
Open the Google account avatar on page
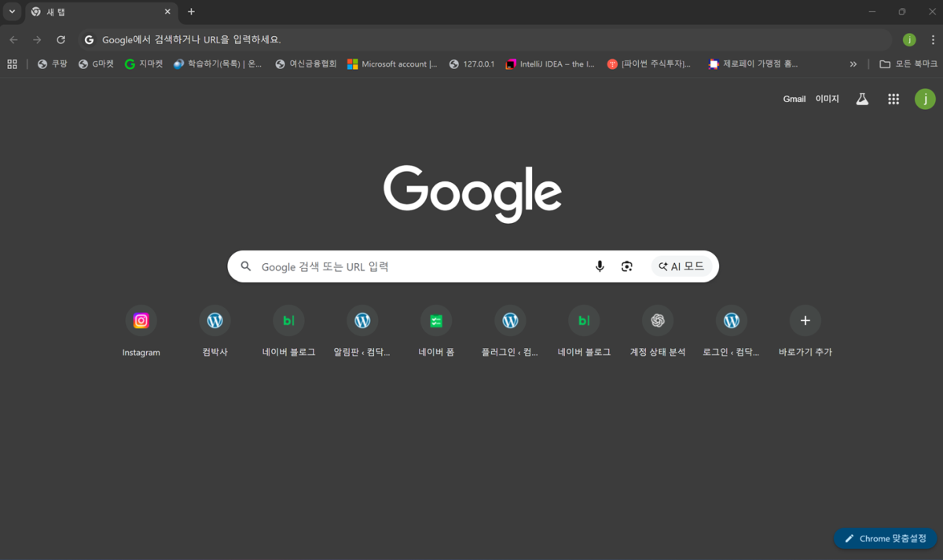[x=925, y=99]
